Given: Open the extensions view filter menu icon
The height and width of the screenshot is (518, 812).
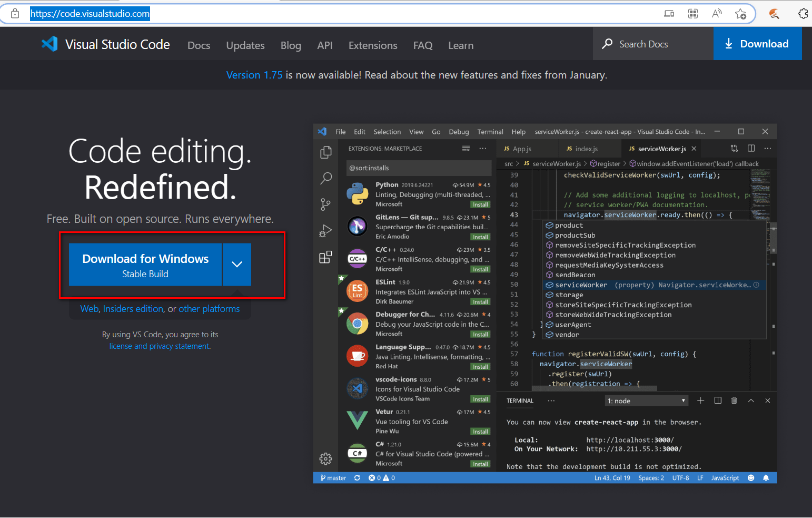Looking at the screenshot, I should click(466, 149).
